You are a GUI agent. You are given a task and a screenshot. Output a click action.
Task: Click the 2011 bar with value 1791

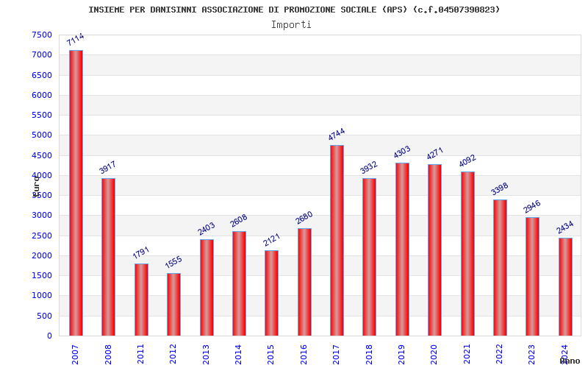(141, 300)
